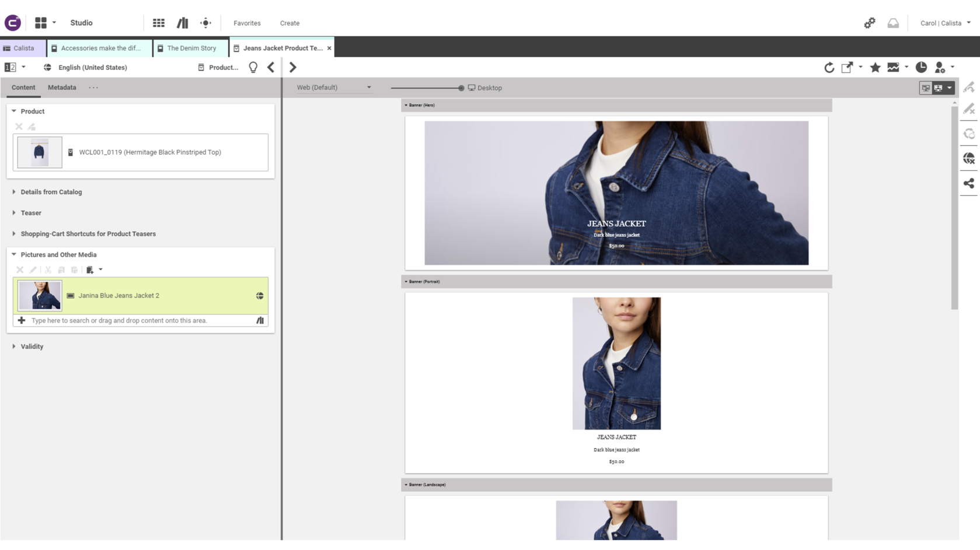Open the apps grid menu icon

pos(40,23)
